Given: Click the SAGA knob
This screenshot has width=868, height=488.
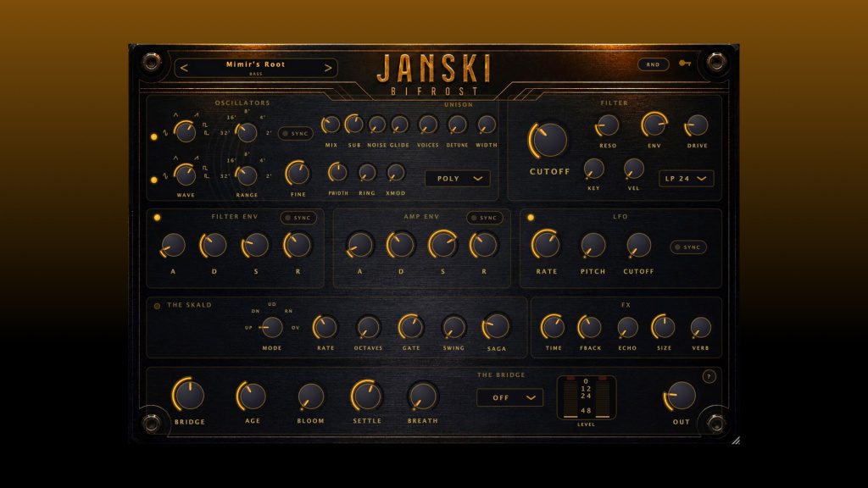Looking at the screenshot, I should click(496, 326).
